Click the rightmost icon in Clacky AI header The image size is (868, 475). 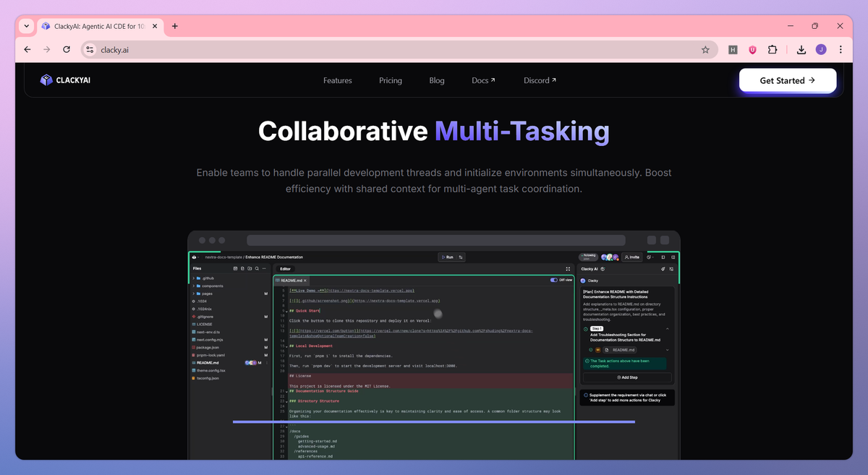click(x=672, y=269)
